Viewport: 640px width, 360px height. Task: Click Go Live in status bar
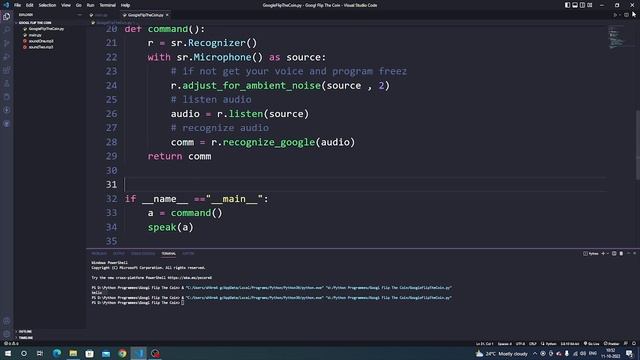[x=591, y=344]
